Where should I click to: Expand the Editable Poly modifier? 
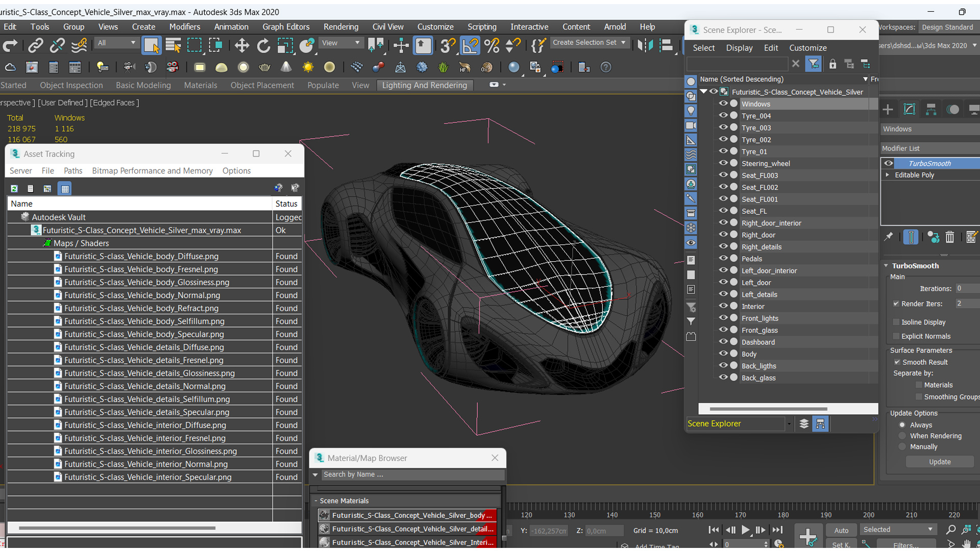coord(888,175)
